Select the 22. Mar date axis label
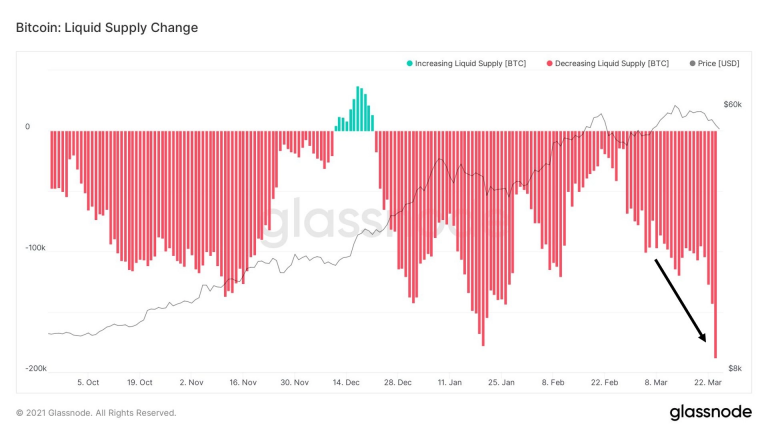The image size is (768, 432). tap(708, 382)
